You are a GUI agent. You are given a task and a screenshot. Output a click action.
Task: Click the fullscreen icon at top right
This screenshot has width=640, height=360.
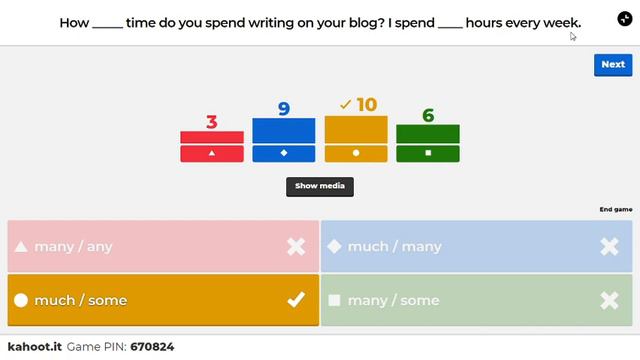point(624,19)
